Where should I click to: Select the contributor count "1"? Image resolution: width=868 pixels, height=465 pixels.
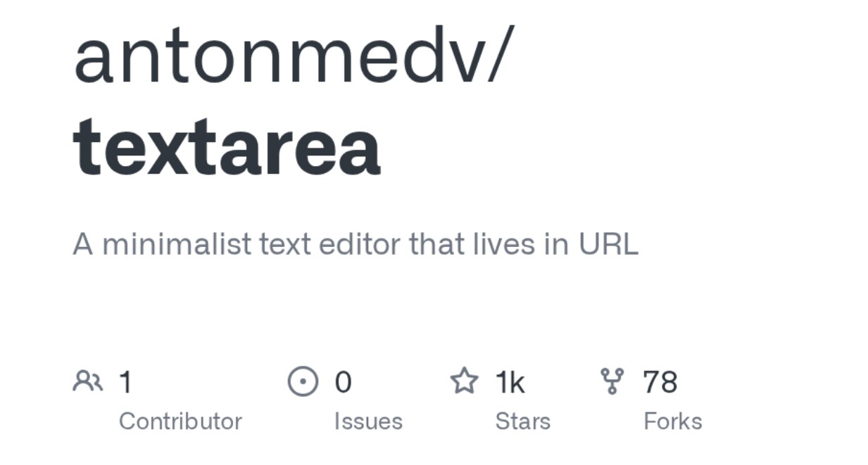[126, 382]
